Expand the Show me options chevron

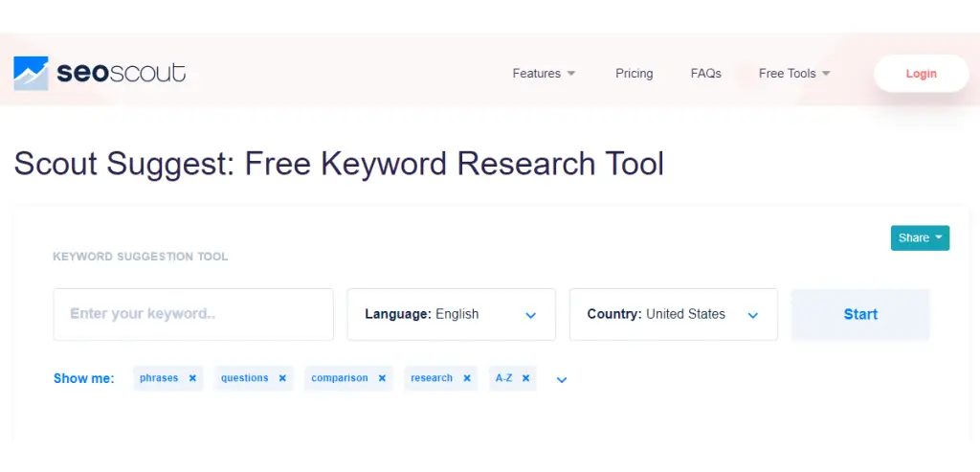coord(561,379)
